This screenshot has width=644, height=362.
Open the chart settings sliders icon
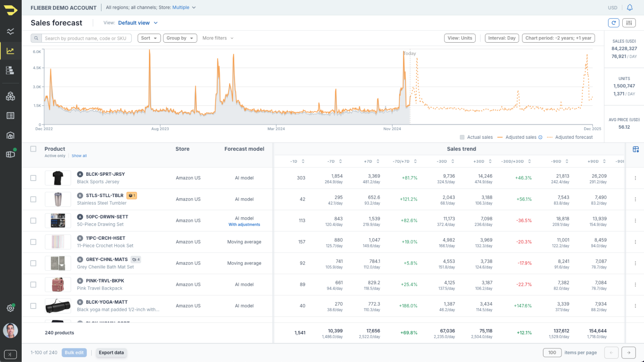(x=629, y=23)
